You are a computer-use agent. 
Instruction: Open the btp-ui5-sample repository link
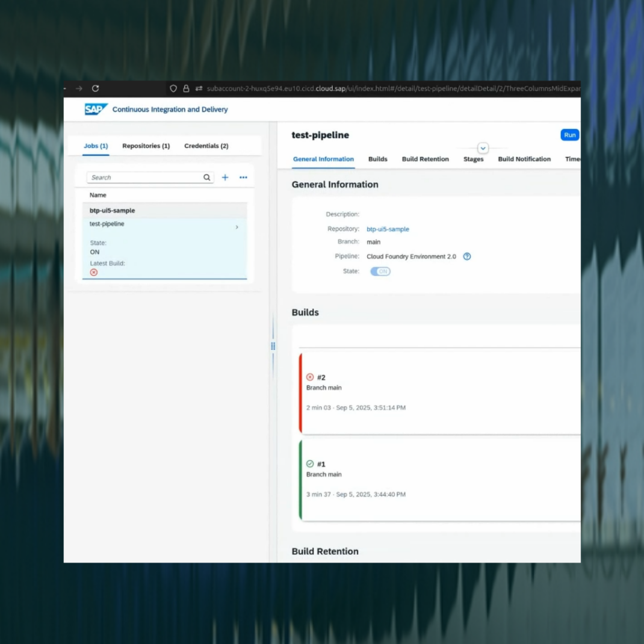pyautogui.click(x=388, y=229)
